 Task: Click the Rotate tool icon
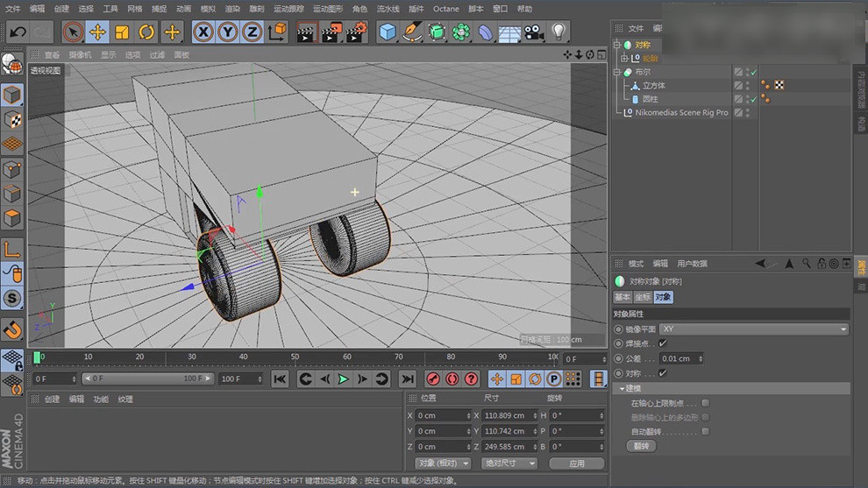click(146, 32)
